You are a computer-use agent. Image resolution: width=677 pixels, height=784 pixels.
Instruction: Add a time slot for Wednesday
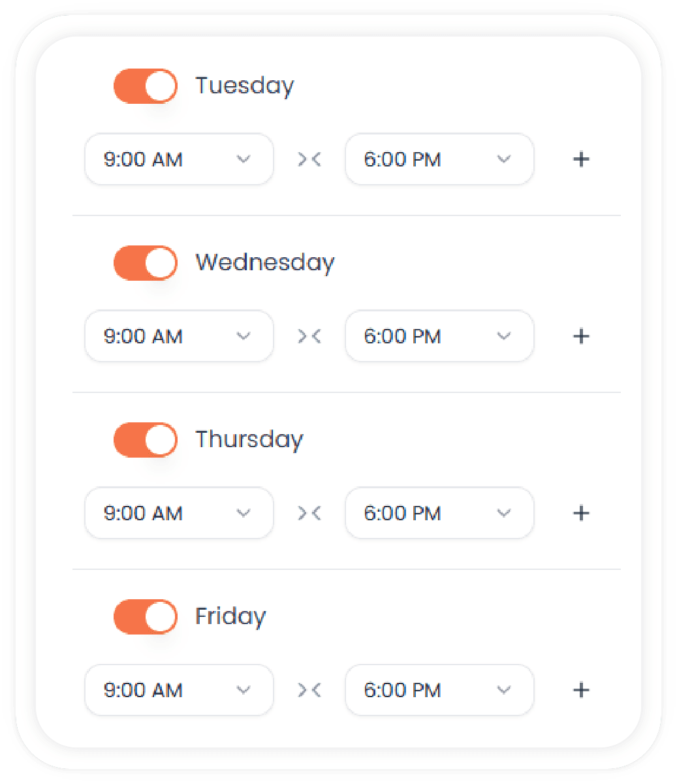(580, 336)
